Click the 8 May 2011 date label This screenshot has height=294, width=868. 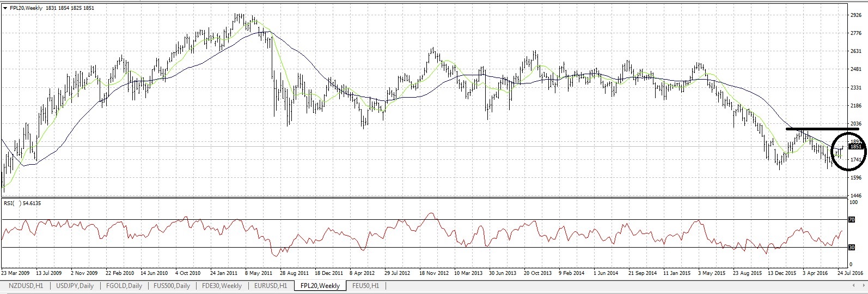click(x=259, y=272)
